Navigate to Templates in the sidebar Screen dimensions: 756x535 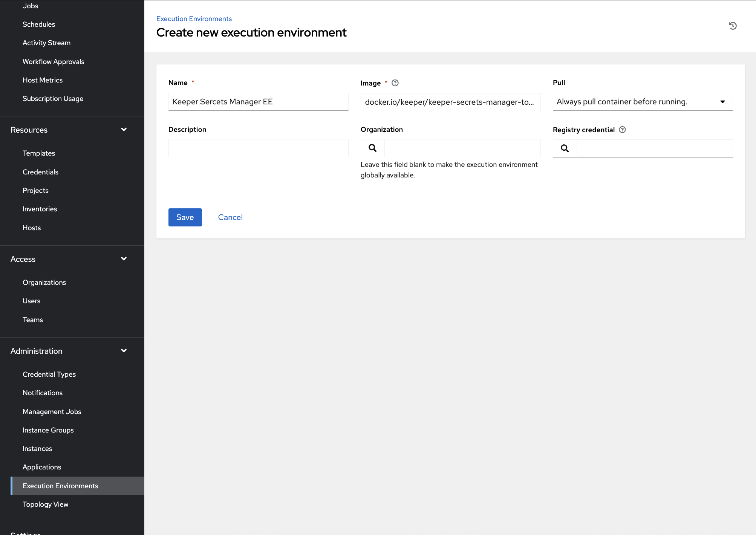tap(39, 153)
